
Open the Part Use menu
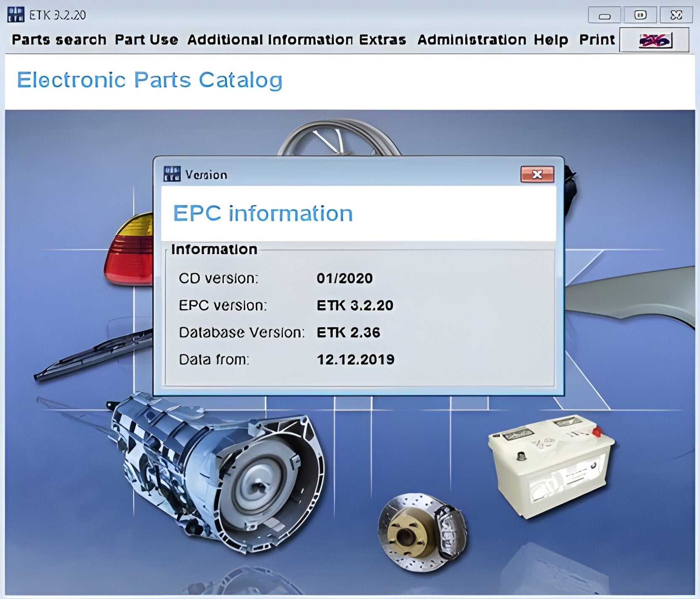click(x=145, y=39)
